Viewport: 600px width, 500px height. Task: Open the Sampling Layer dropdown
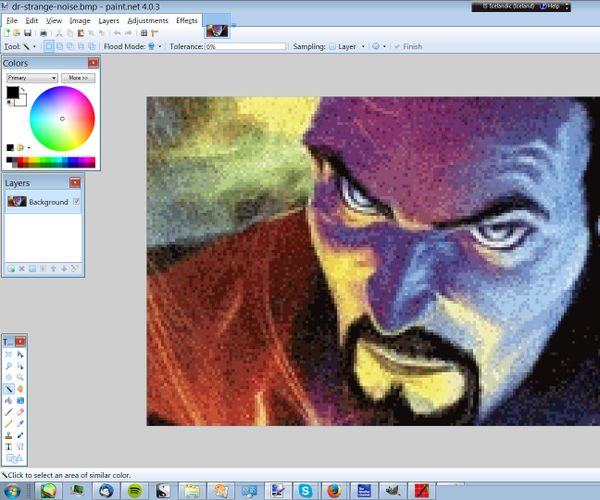coord(347,47)
